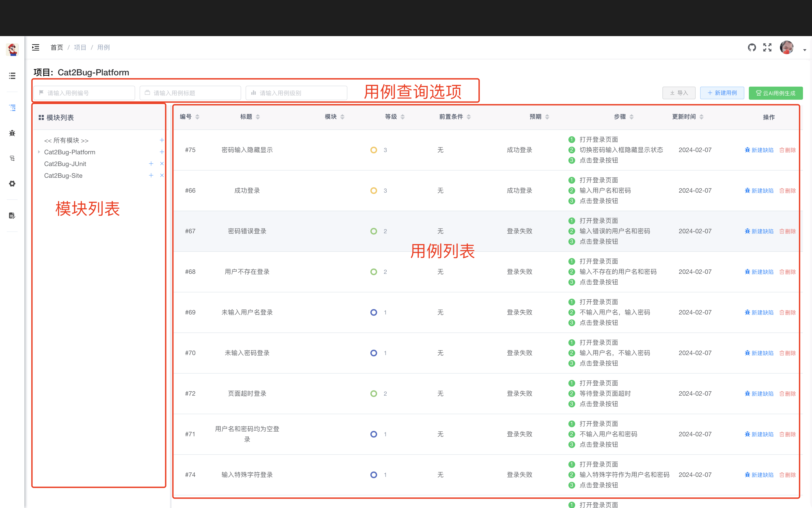The image size is (812, 508).
Task: Click the level 1 circle for #69
Action: click(374, 312)
